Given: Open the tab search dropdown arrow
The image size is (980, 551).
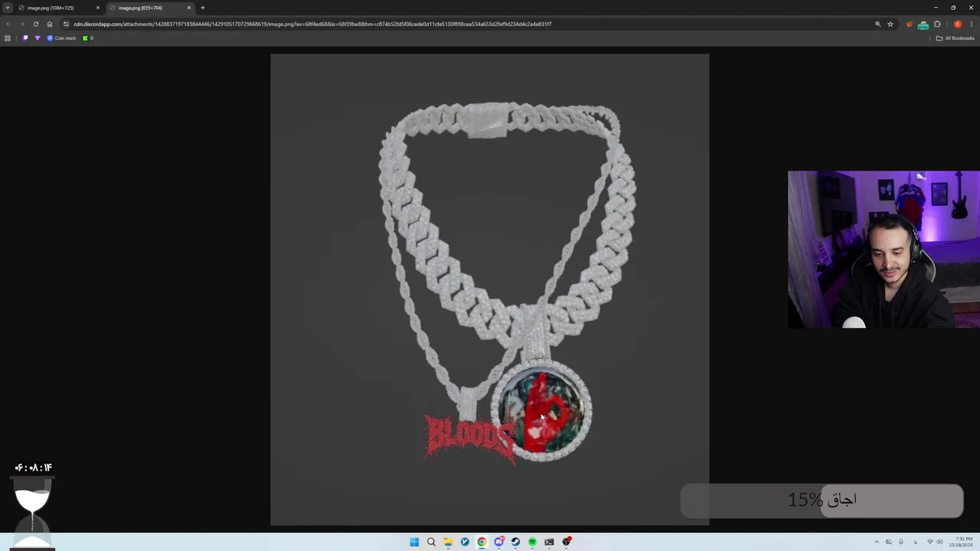Looking at the screenshot, I should pyautogui.click(x=7, y=8).
